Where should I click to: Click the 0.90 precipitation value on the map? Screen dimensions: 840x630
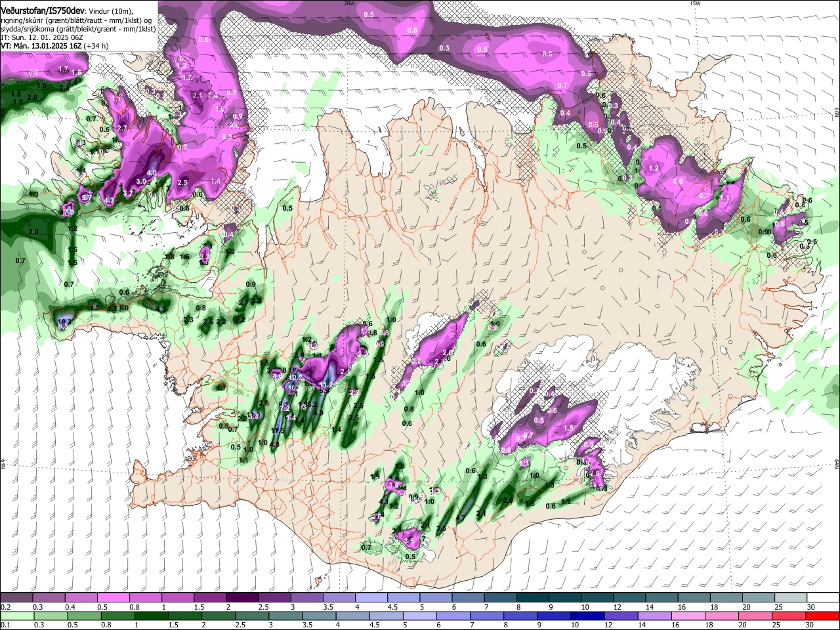[765, 232]
